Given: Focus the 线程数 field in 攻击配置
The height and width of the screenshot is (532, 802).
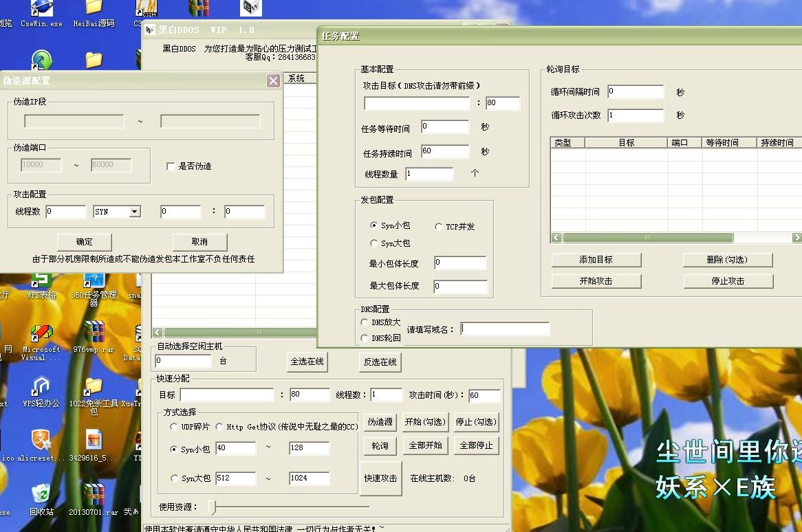Looking at the screenshot, I should coord(65,212).
